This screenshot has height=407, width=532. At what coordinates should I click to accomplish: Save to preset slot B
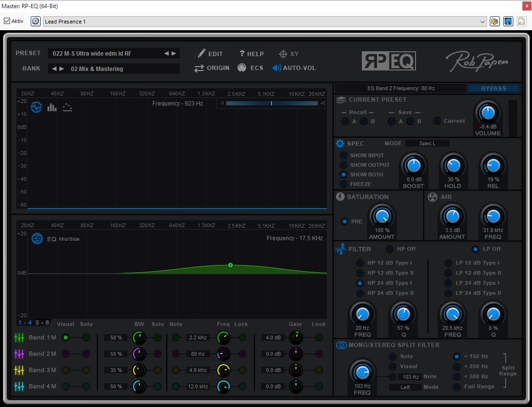[x=411, y=121]
